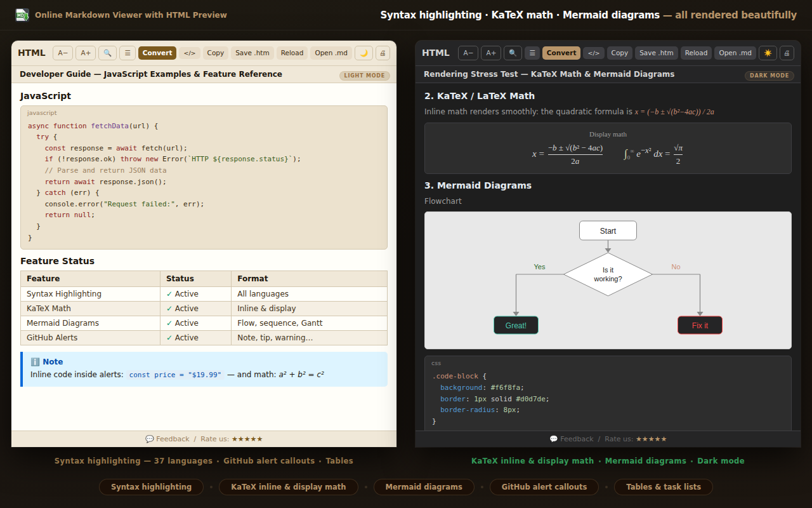This screenshot has height=508, width=812.
Task: Open the hamburger menu in the right toolbar
Action: click(532, 53)
